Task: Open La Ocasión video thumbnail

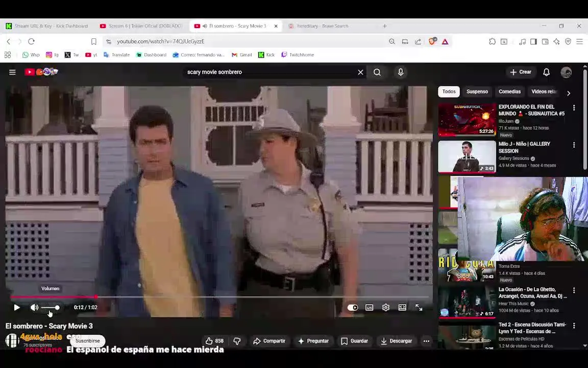Action: coord(467,302)
